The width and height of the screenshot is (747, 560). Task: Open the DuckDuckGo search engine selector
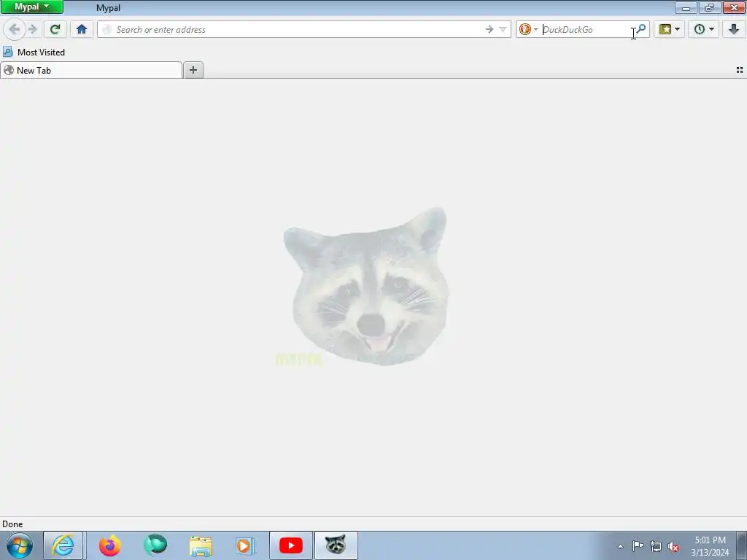528,29
